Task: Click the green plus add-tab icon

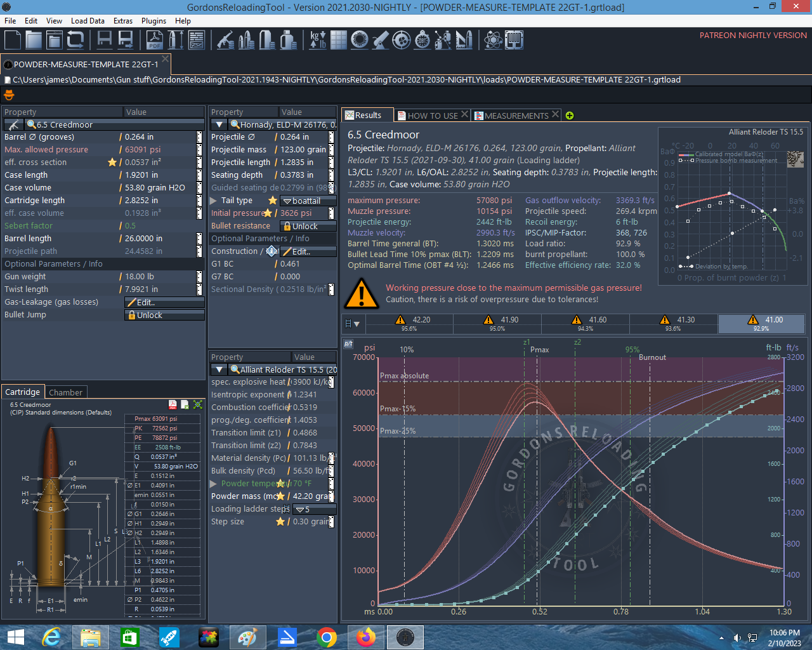Action: pyautogui.click(x=570, y=116)
